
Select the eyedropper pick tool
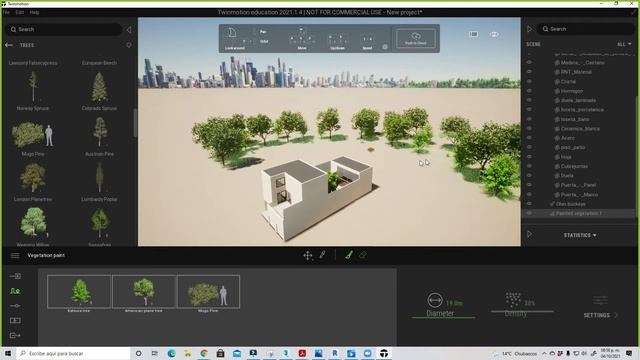(x=322, y=255)
